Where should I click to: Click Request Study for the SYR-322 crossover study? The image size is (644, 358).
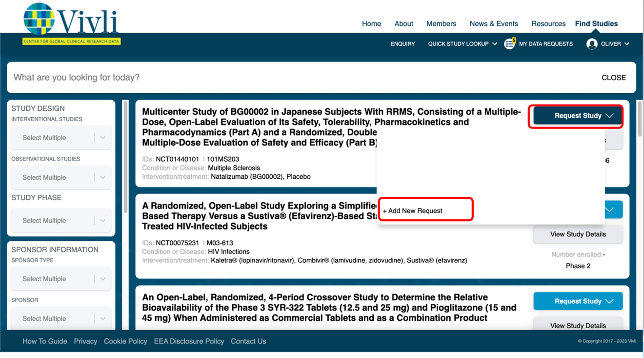[x=578, y=301]
